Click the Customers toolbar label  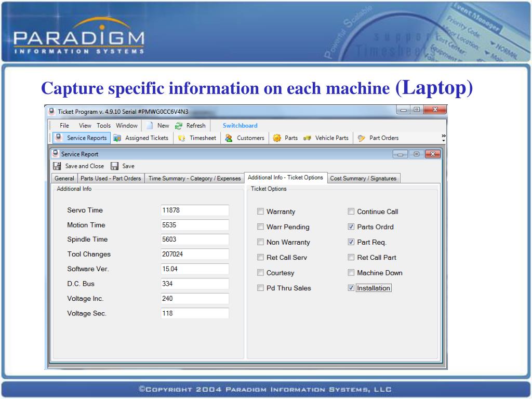(250, 138)
